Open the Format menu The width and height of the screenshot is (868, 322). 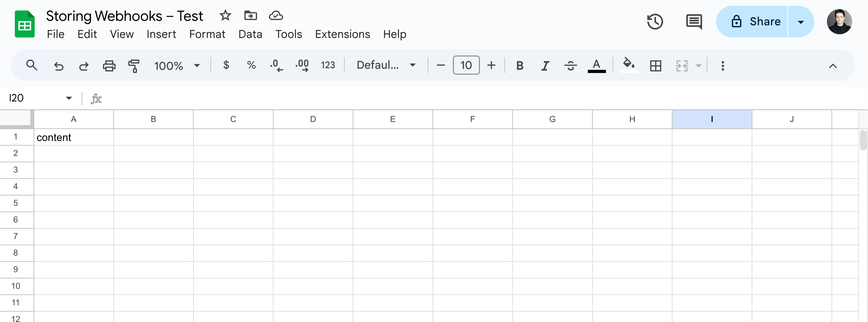[x=207, y=34]
